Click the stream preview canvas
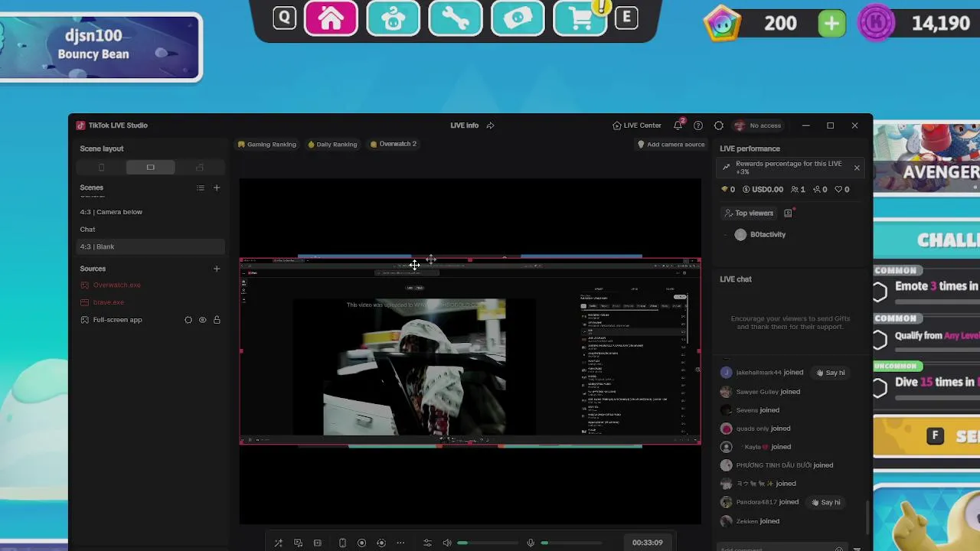The width and height of the screenshot is (980, 551). (x=470, y=352)
